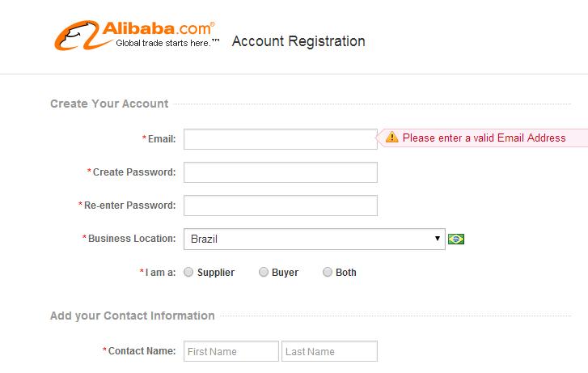Click the Brazil flag icon
The image size is (588, 373).
click(456, 239)
